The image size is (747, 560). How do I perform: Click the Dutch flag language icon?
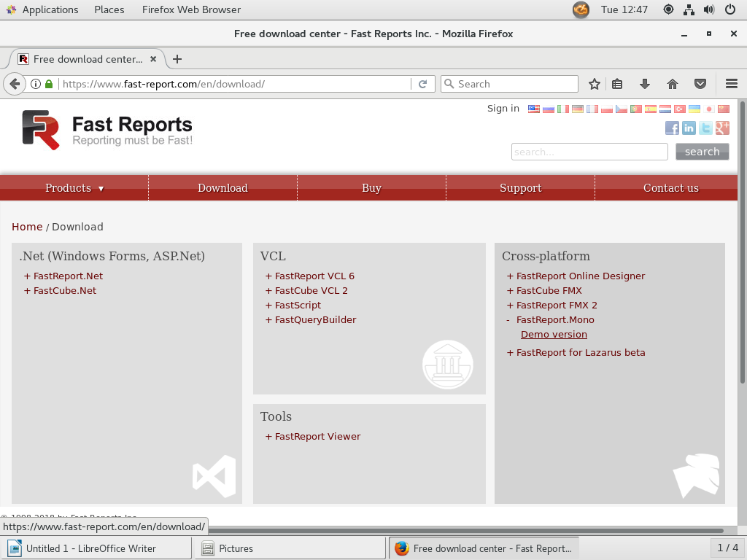coord(665,109)
